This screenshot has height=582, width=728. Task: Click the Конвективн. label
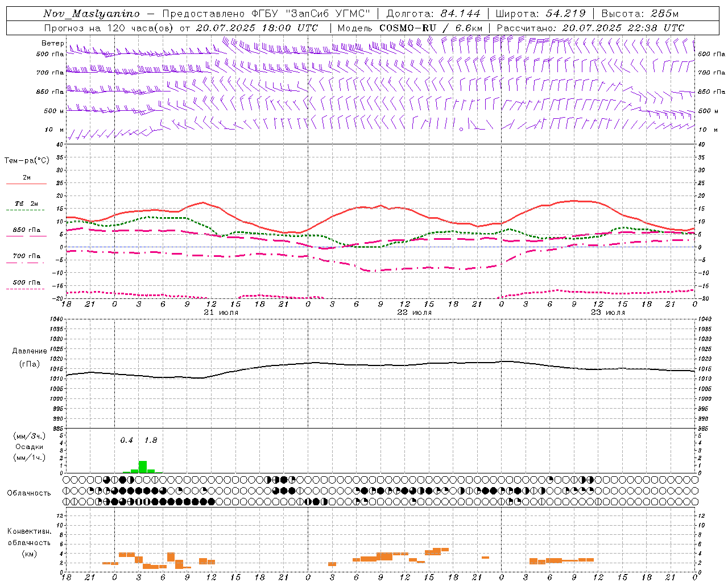coord(30,531)
